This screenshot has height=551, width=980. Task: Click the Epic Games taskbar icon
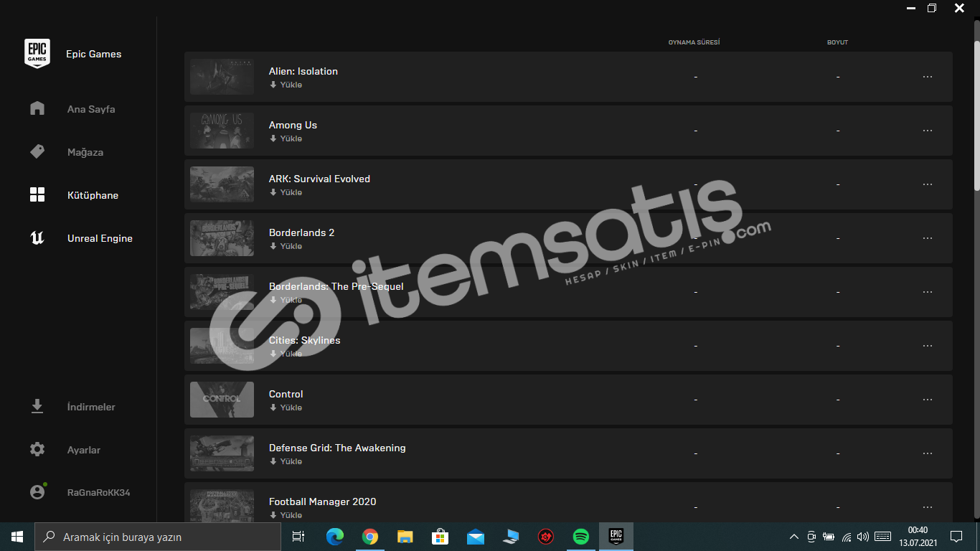coord(616,537)
